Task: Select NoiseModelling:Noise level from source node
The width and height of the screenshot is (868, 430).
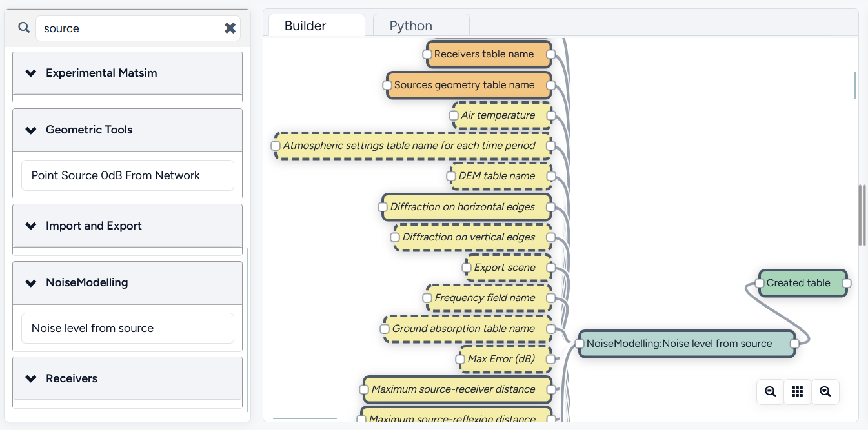Action: click(x=687, y=344)
